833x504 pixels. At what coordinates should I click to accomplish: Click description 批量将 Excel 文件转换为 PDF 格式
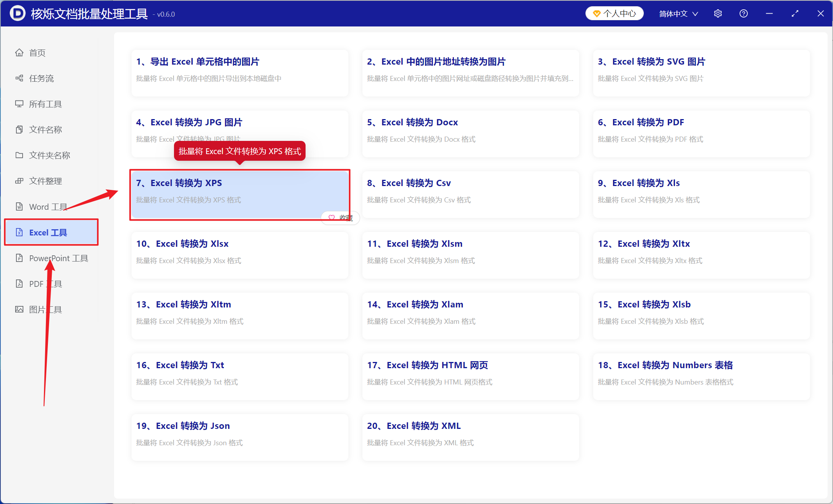(x=650, y=139)
